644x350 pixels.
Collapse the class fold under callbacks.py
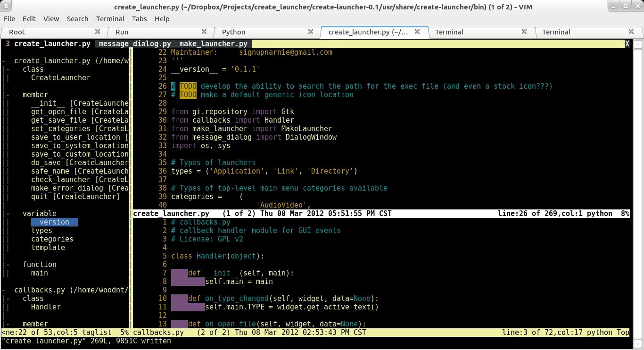[8, 298]
